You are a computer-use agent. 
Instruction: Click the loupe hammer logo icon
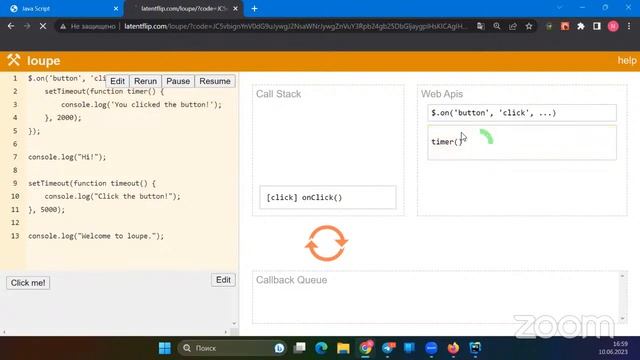coord(13,60)
